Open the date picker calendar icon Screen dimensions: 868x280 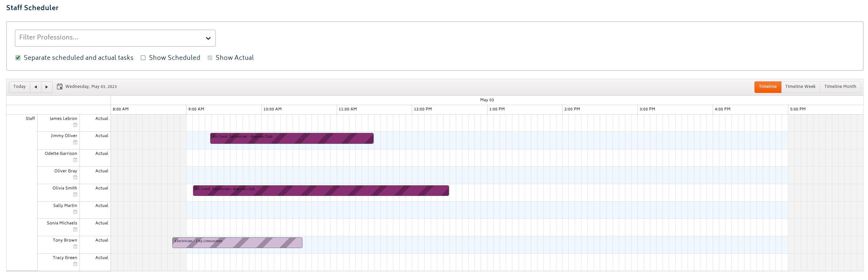60,87
